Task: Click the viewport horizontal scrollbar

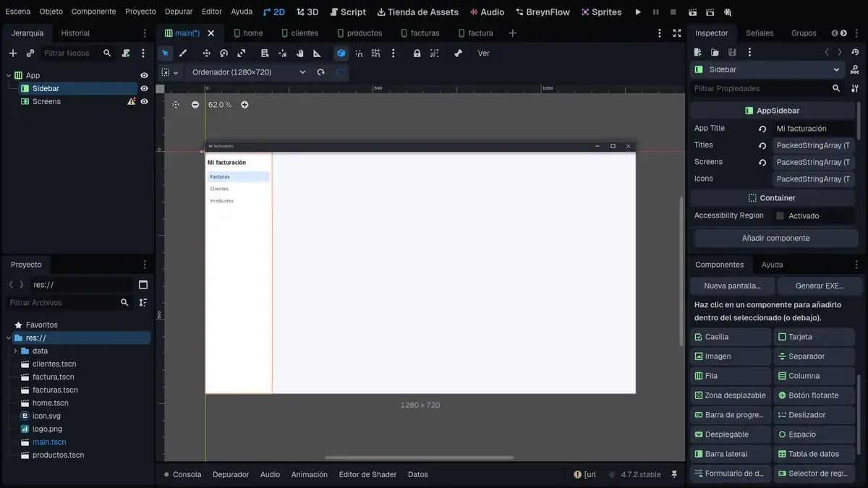Action: coord(420,458)
